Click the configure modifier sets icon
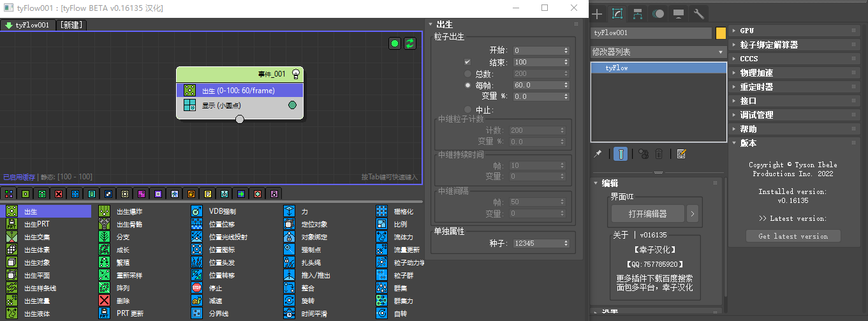 click(x=681, y=154)
